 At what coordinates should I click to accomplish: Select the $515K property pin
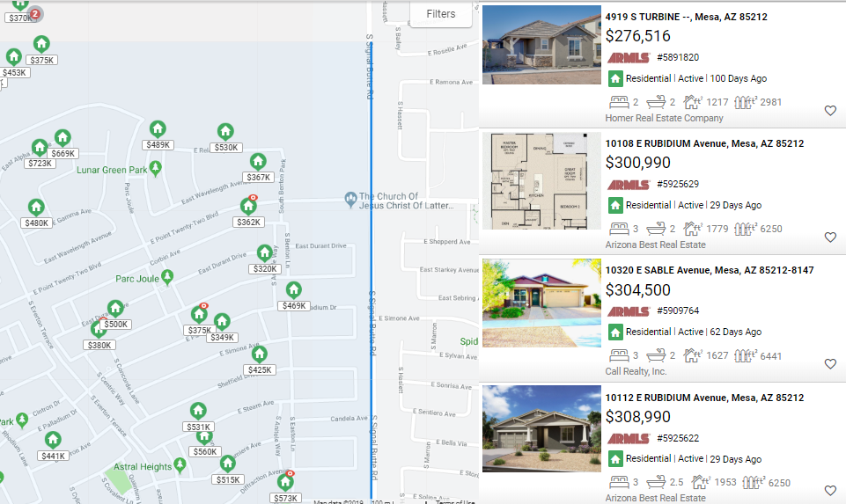click(x=228, y=464)
